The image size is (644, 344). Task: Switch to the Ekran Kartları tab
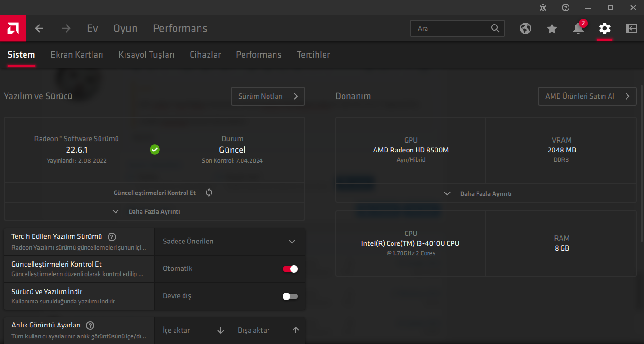[x=77, y=55]
